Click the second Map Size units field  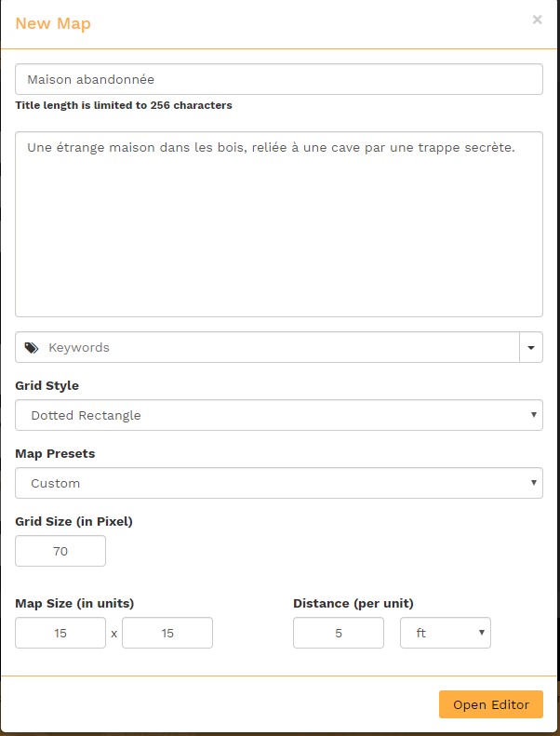coord(167,633)
